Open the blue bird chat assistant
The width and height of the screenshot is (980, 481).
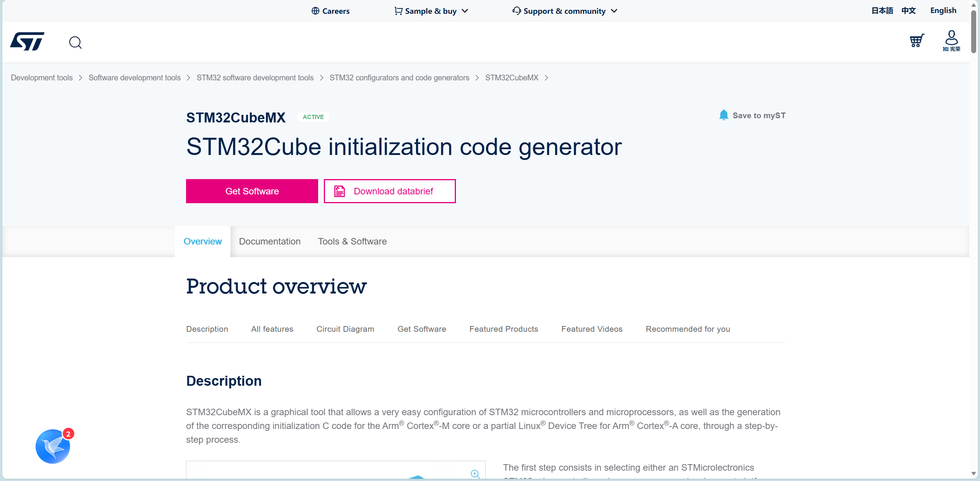point(53,446)
